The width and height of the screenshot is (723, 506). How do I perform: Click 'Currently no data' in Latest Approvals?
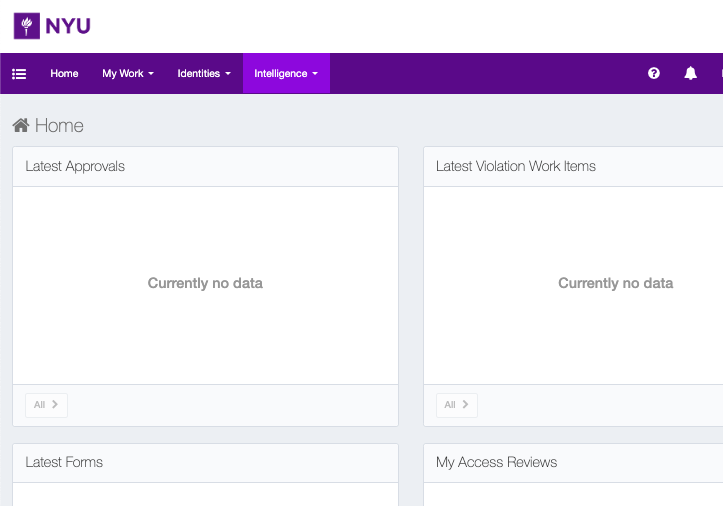(205, 283)
